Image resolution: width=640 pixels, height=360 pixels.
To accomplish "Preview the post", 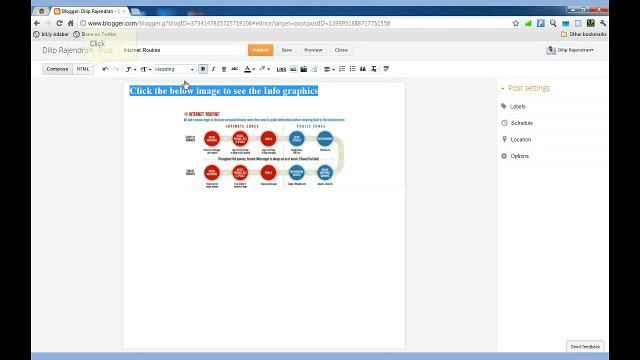I will (x=313, y=50).
